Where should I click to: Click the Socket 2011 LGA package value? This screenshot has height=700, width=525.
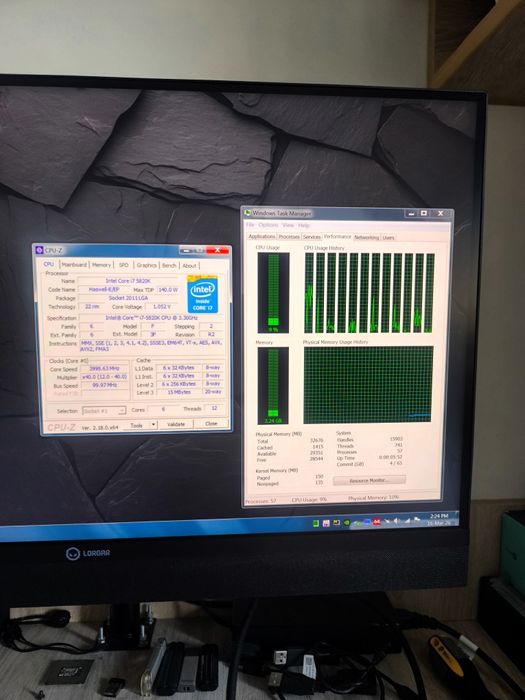pyautogui.click(x=128, y=298)
